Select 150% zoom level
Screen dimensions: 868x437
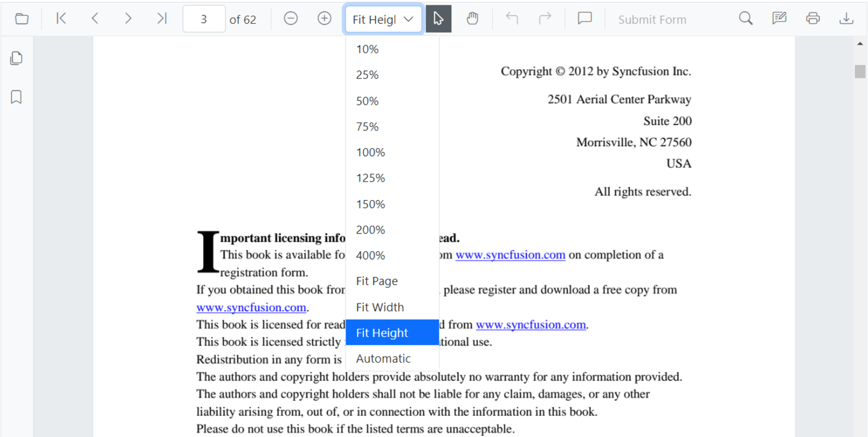[392, 204]
